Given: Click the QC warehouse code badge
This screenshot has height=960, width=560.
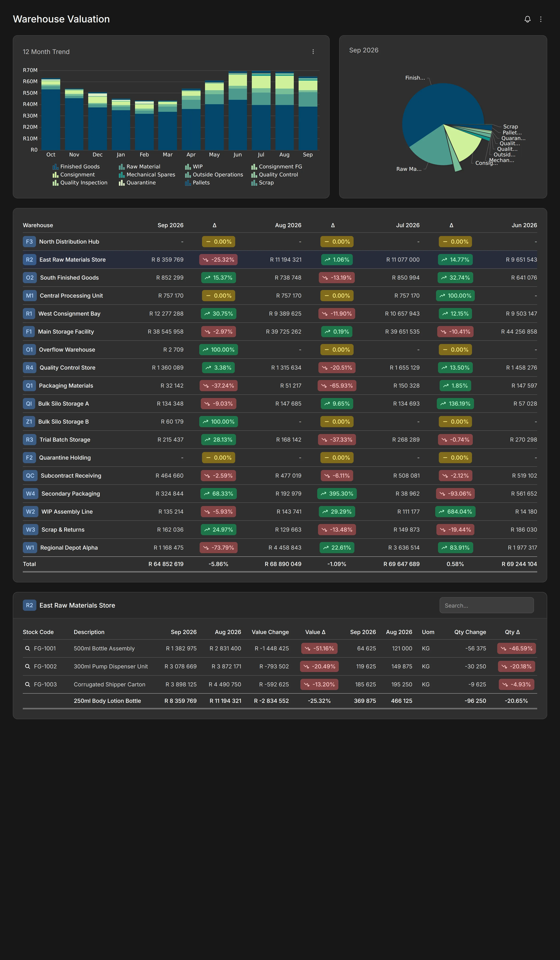Looking at the screenshot, I should click(30, 475).
